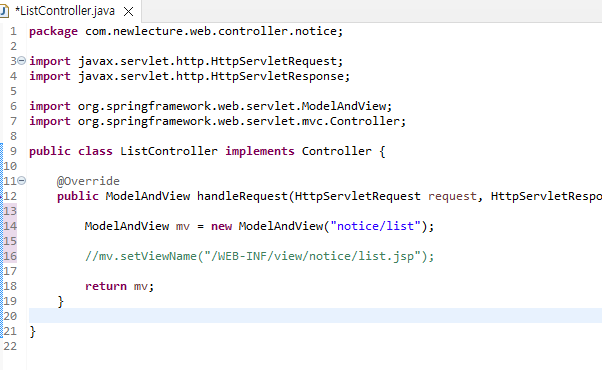
Task: Click the "notice/list" string literal
Action: [375, 226]
